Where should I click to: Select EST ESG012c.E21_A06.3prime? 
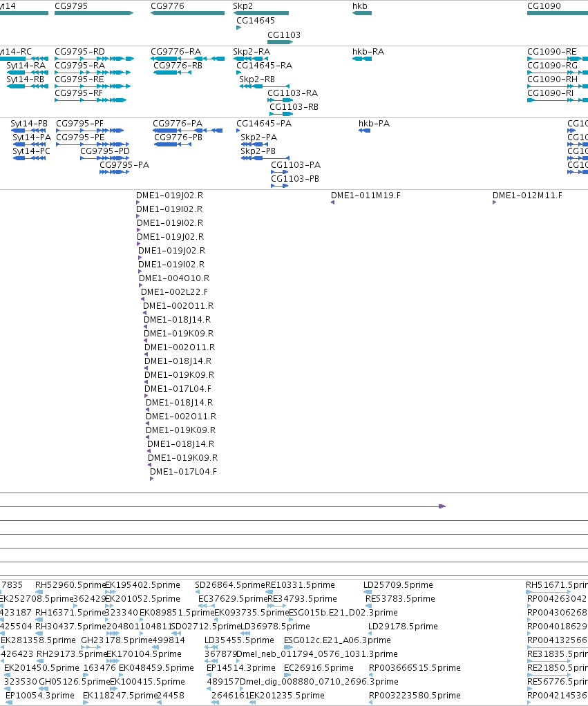point(337,640)
